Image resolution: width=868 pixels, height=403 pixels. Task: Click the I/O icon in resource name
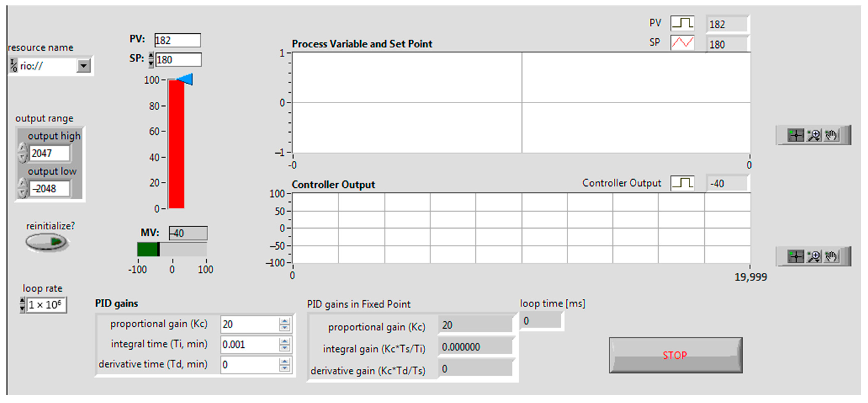click(x=13, y=65)
